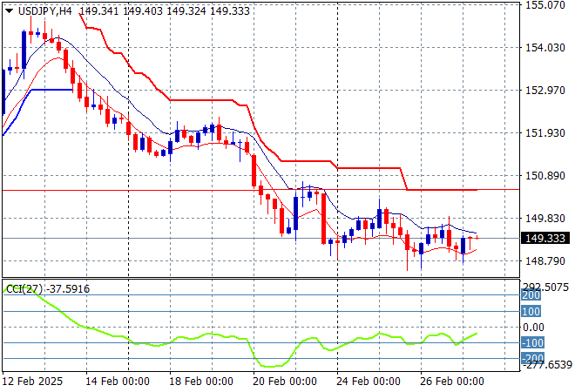Select the 152.970 price axis label
This screenshot has height=392, width=575.
[545, 91]
